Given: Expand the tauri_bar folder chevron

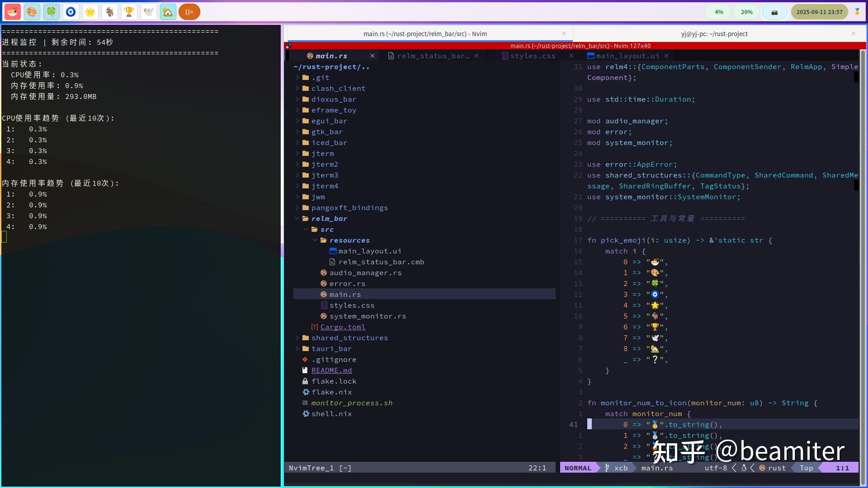Looking at the screenshot, I should (297, 349).
